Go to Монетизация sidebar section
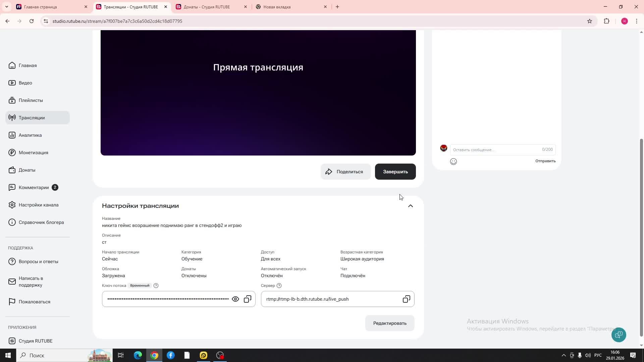 click(x=33, y=153)
